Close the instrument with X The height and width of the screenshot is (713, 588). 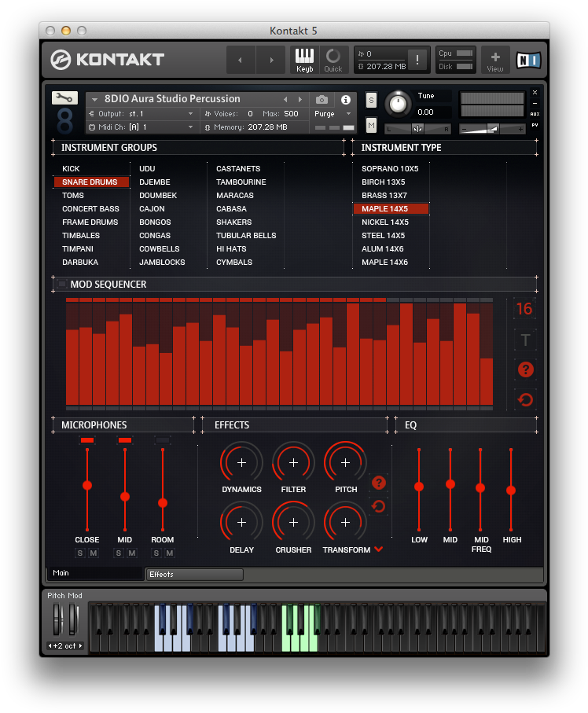(x=535, y=92)
